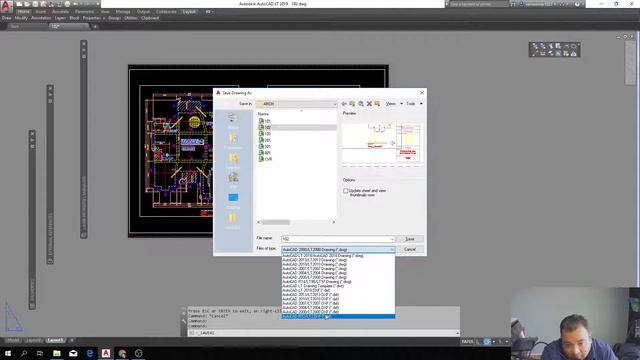Open Edge browser from taskbar
Screen dimensions: 640x360
coord(89,353)
